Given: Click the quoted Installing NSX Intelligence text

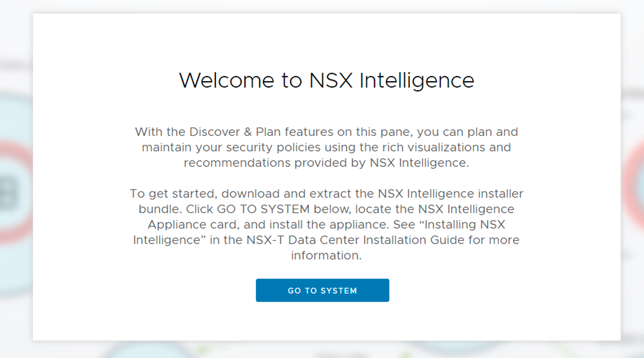Looking at the screenshot, I should pos(464,225).
